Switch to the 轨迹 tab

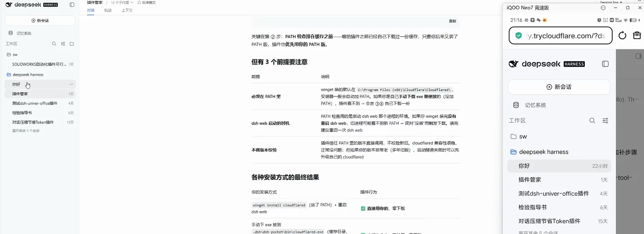(108, 10)
